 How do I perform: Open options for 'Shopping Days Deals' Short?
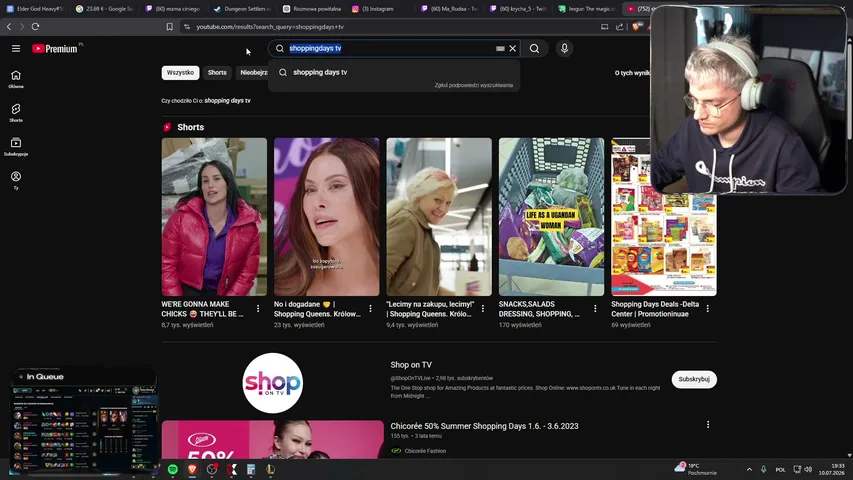[707, 309]
